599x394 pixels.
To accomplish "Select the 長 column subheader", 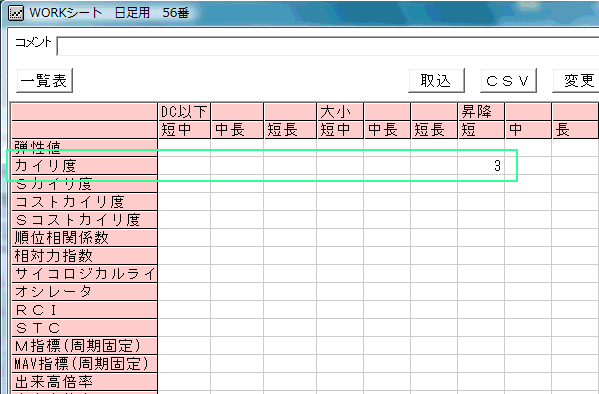I will click(x=575, y=130).
